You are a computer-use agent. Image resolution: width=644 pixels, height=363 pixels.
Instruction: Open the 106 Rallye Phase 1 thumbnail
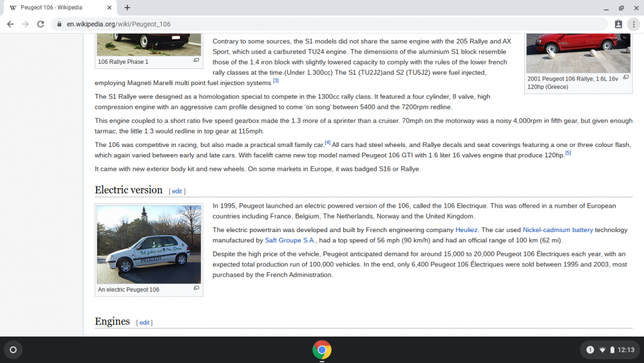click(x=149, y=44)
